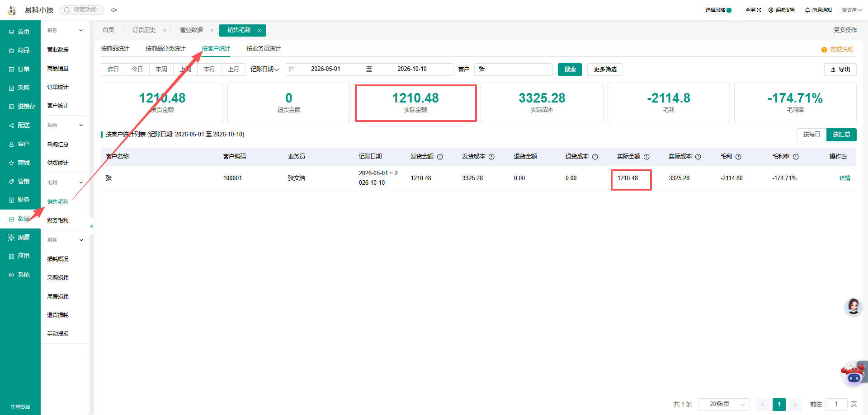This screenshot has height=415, width=868.
Task: Open the 记账日期 date type dropdown
Action: coord(265,69)
